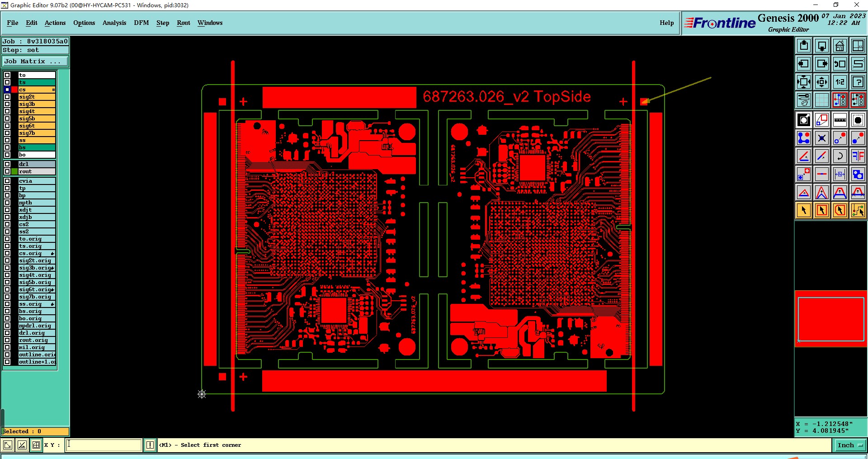Choose the polygon selection arrow tool
The height and width of the screenshot is (459, 868).
[840, 210]
